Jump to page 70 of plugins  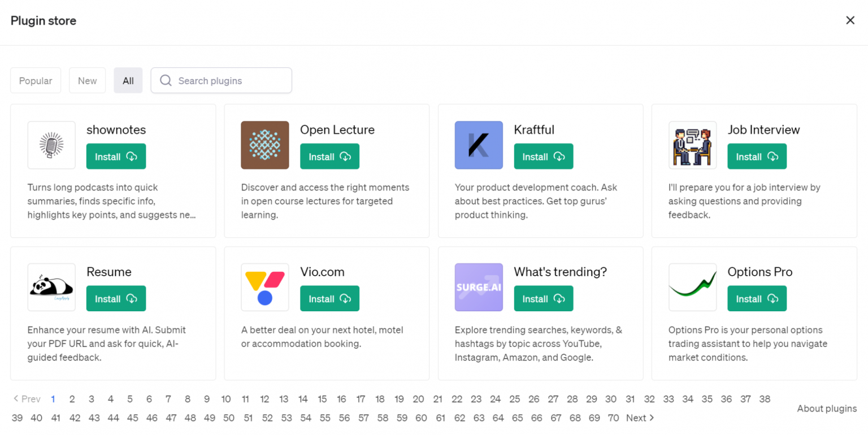tap(613, 418)
